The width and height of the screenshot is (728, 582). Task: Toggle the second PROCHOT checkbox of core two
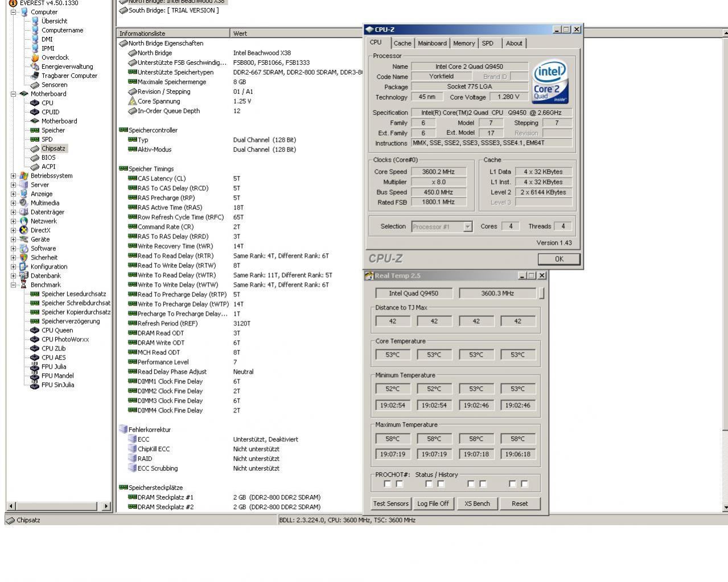coord(441,484)
